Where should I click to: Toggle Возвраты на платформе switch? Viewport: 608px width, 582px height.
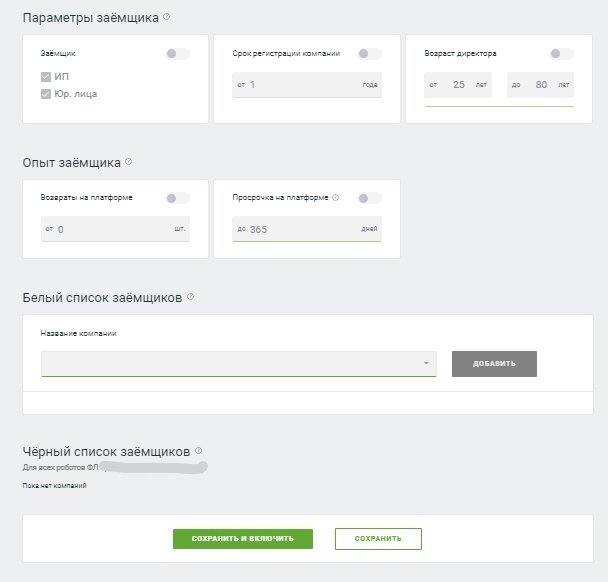point(178,198)
